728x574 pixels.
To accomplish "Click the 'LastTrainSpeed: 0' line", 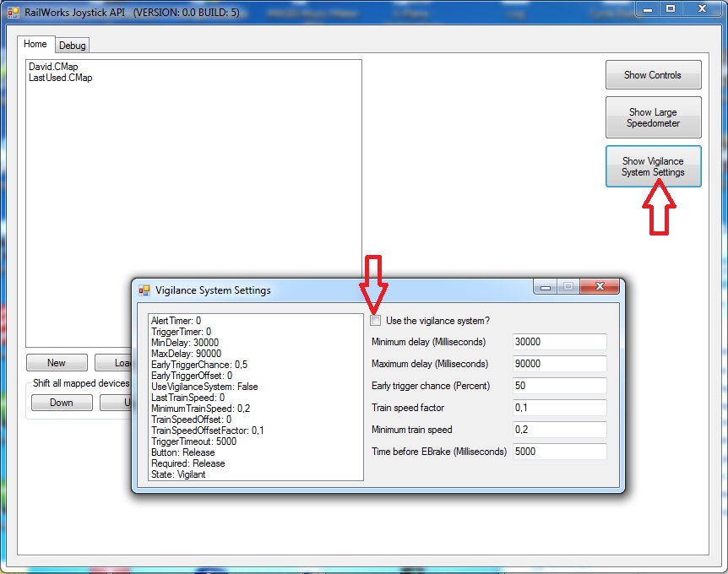I will point(188,398).
